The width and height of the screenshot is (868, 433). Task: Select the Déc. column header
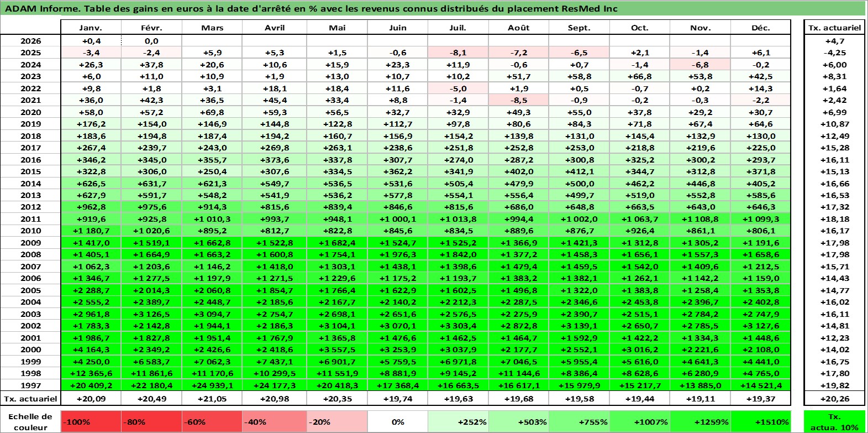761,28
